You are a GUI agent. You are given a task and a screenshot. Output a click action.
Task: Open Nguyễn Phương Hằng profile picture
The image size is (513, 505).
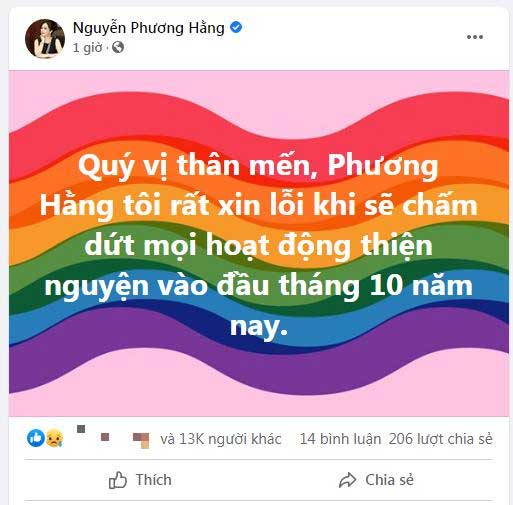(x=45, y=39)
